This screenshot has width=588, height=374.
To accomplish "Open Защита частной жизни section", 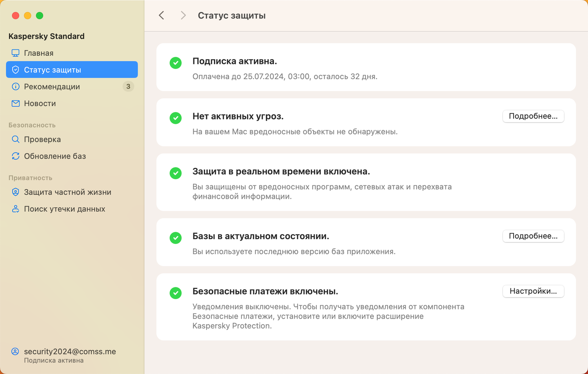I will (72, 192).
